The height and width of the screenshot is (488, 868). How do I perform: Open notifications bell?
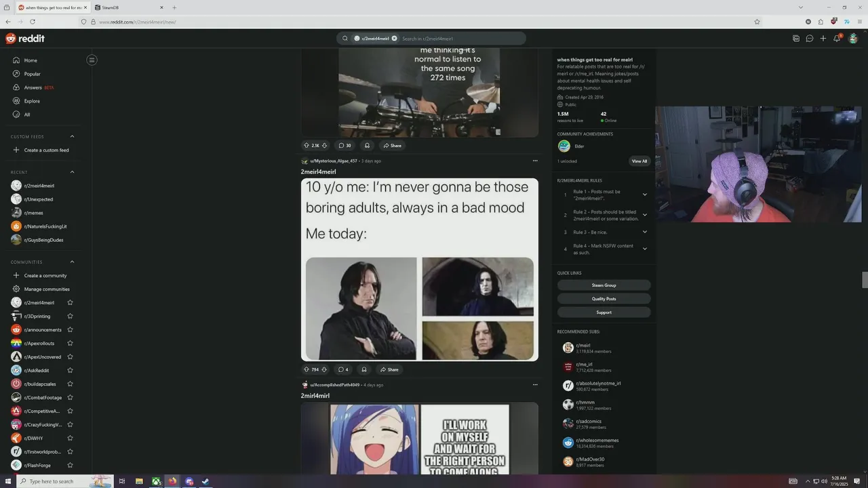pos(837,39)
